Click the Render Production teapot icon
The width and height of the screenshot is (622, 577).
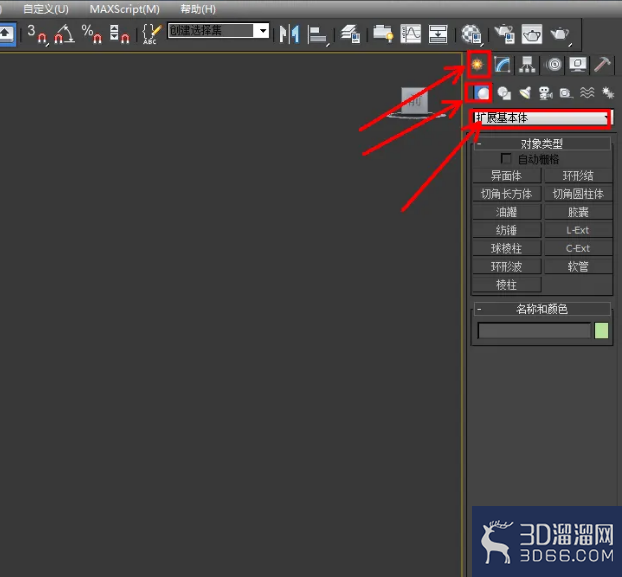[560, 34]
